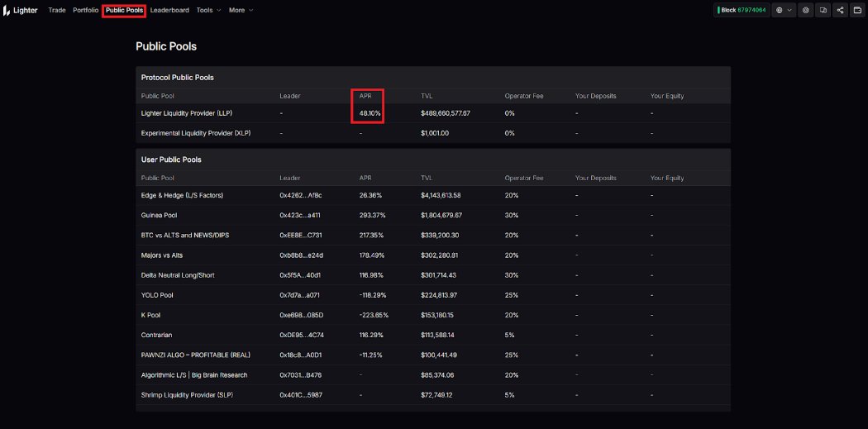Click the Public Pools page heading
Screen dimensions: 868x429
click(166, 46)
